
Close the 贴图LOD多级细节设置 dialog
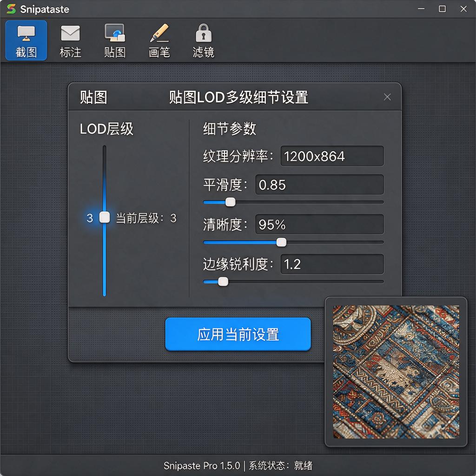(387, 97)
